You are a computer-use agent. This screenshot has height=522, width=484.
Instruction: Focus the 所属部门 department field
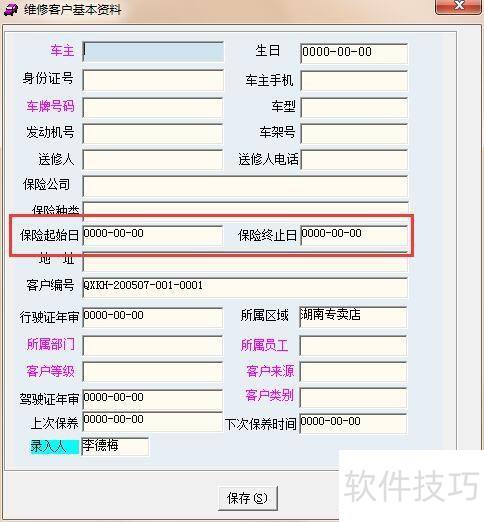[x=153, y=345]
